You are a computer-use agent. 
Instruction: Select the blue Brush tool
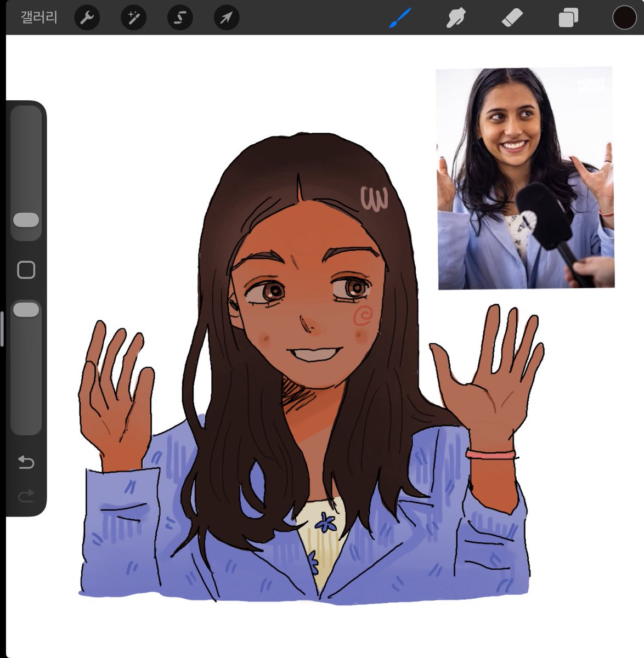(x=400, y=18)
